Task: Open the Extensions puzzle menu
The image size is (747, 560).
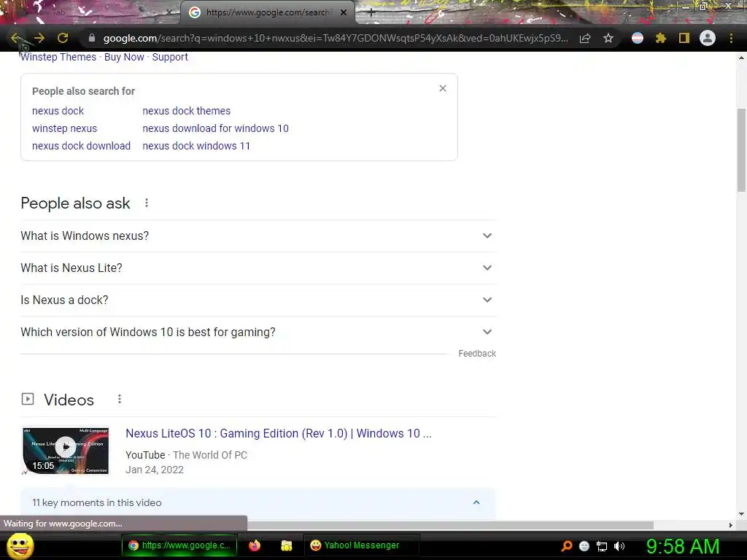Action: coord(661,38)
